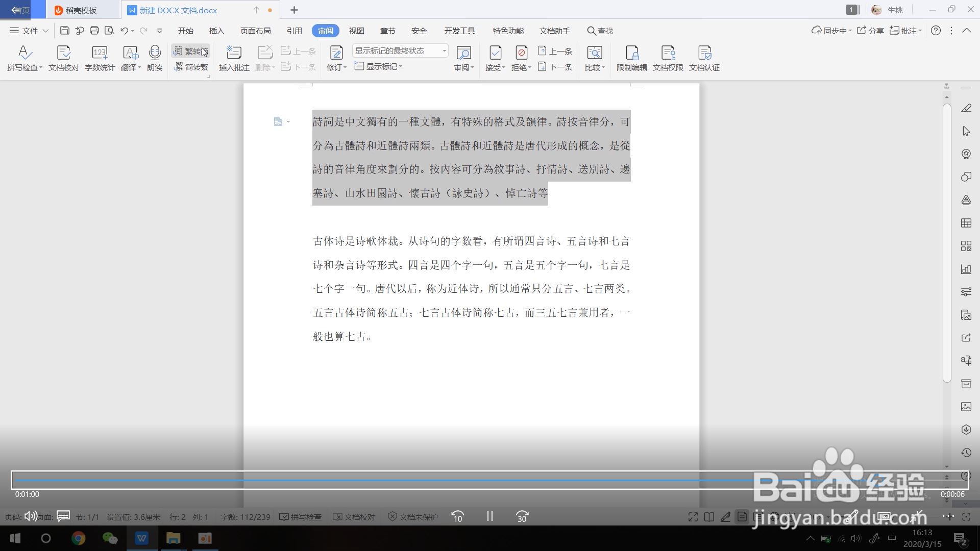Expand the 拼写检查 dropdown arrow

41,67
